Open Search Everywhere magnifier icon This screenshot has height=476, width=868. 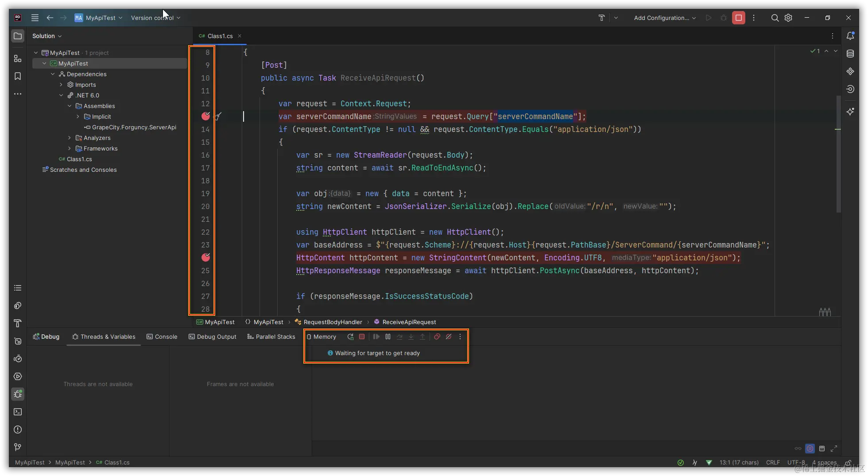[x=775, y=18]
